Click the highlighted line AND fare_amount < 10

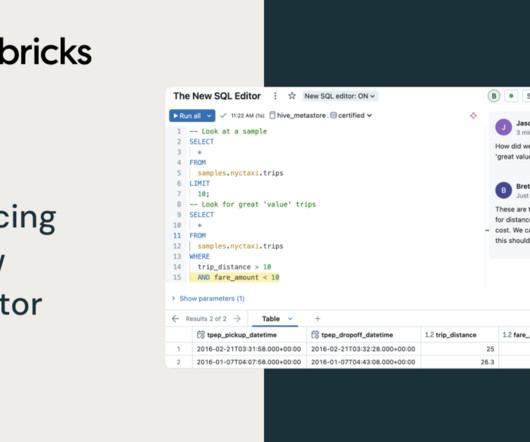point(234,277)
